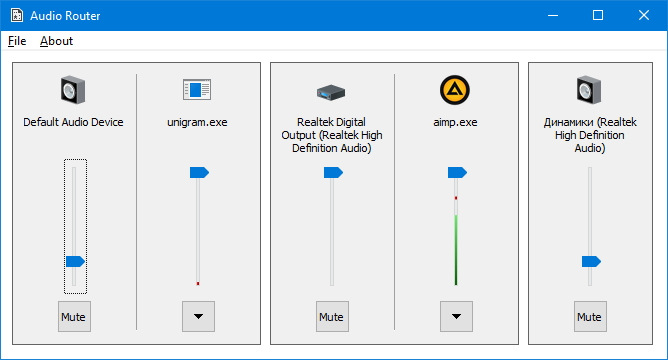Click the Default Audio Device volume slider thumb
Viewport: 668px width, 360px height.
tap(75, 262)
